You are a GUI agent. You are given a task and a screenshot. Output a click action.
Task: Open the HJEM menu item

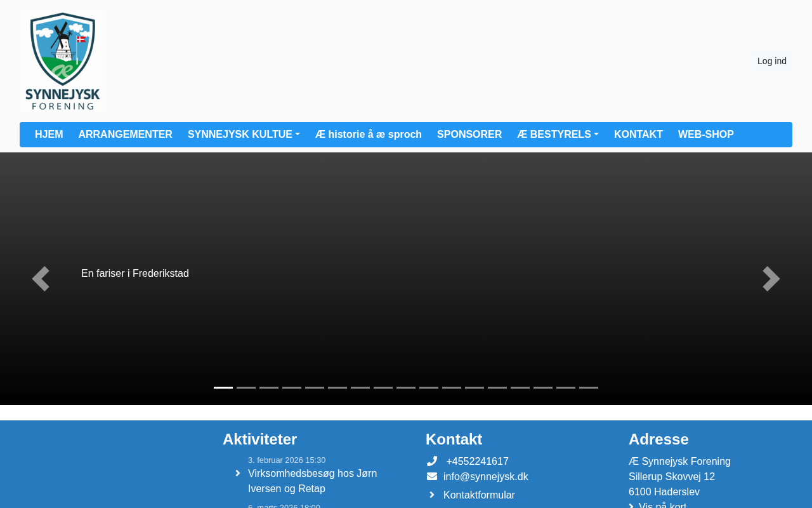49,135
